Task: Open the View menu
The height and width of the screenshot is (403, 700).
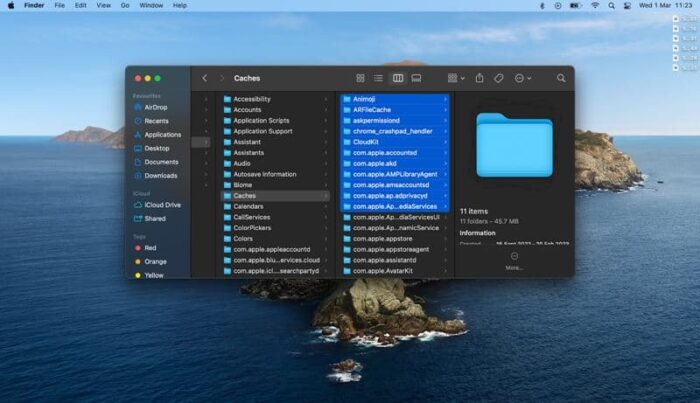Action: pos(104,5)
